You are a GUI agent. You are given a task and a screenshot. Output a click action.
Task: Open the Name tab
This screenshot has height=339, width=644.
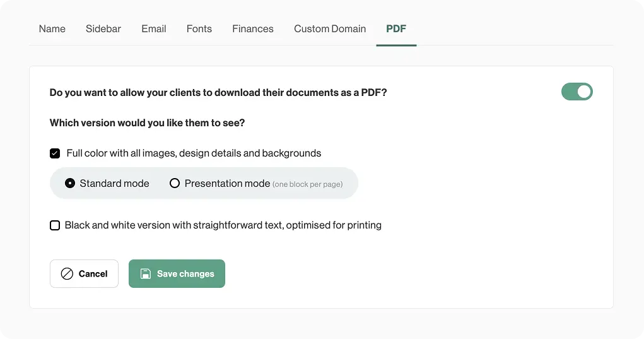click(52, 29)
